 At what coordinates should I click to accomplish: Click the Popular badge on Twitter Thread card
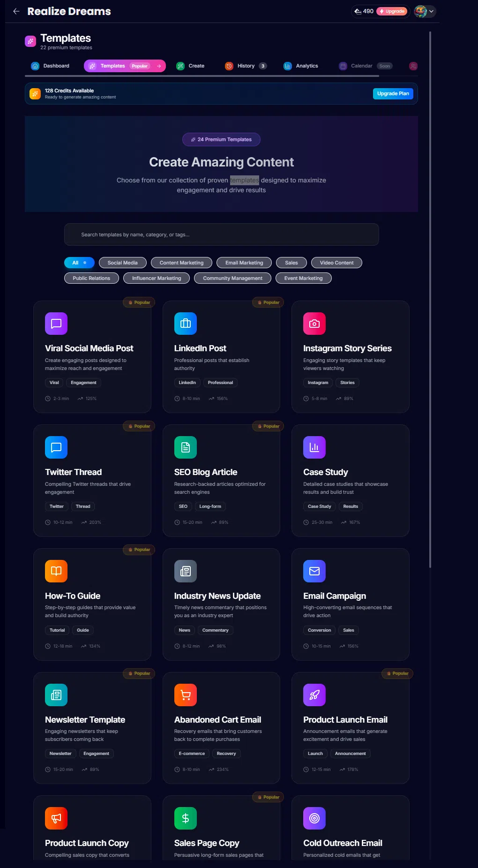(139, 426)
